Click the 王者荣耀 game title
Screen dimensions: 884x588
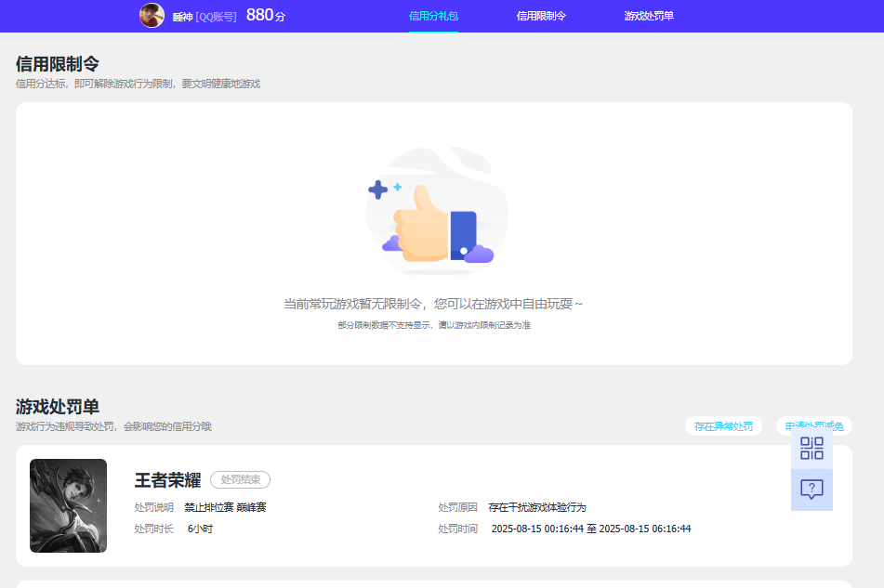coord(167,480)
